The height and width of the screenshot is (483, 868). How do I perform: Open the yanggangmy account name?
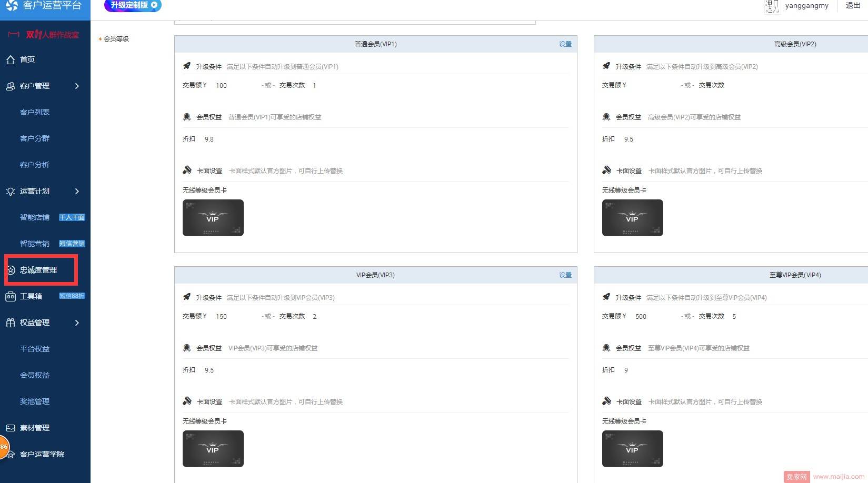coord(806,6)
